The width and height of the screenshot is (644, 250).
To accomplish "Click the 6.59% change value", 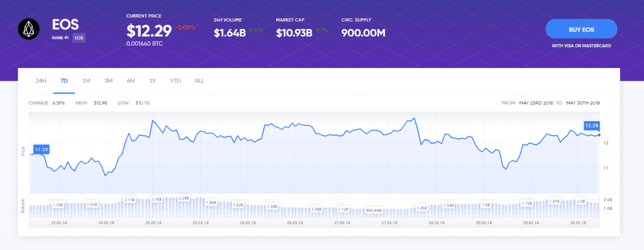I will (58, 103).
